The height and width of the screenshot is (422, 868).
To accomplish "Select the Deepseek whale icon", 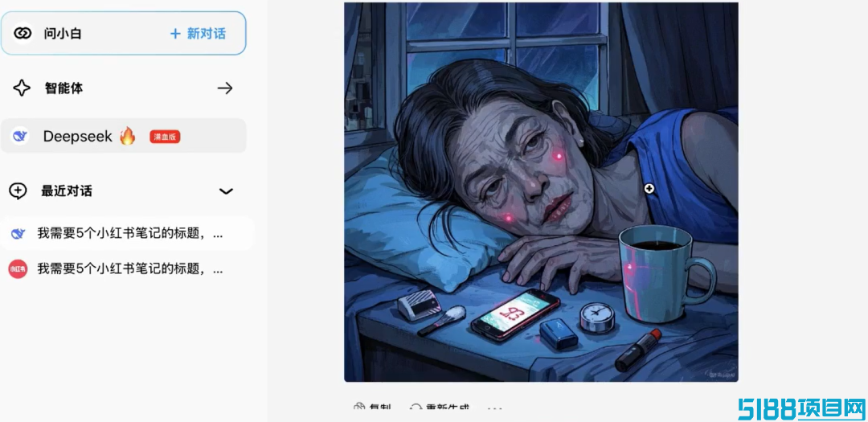I will (20, 136).
